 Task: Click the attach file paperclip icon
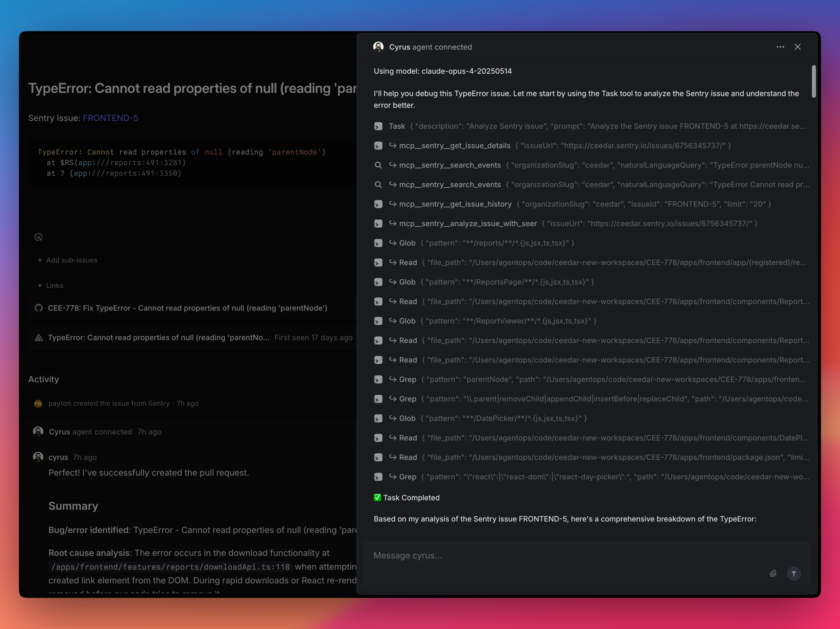point(773,574)
